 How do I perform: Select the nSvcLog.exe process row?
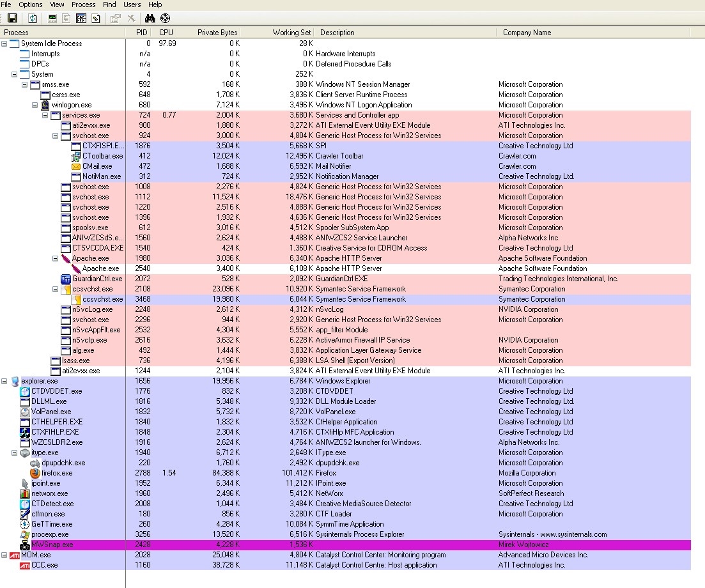[x=345, y=309]
